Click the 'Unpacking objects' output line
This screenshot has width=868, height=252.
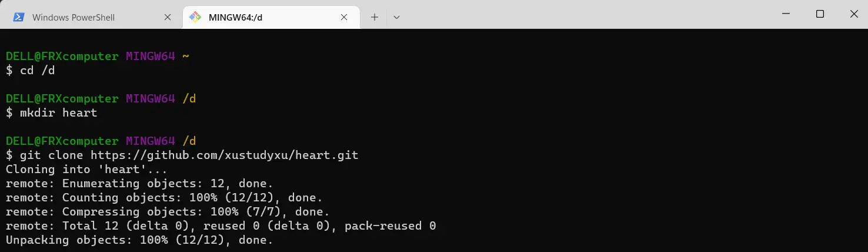pyautogui.click(x=139, y=240)
